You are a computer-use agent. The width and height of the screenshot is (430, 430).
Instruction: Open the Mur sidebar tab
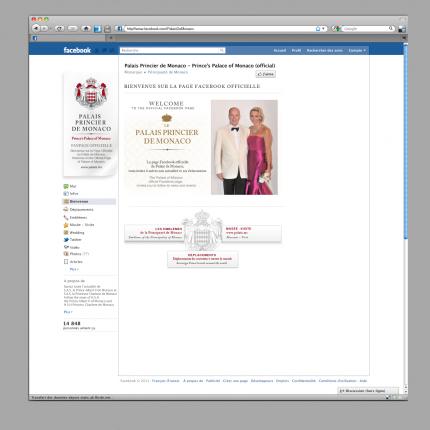(73, 186)
